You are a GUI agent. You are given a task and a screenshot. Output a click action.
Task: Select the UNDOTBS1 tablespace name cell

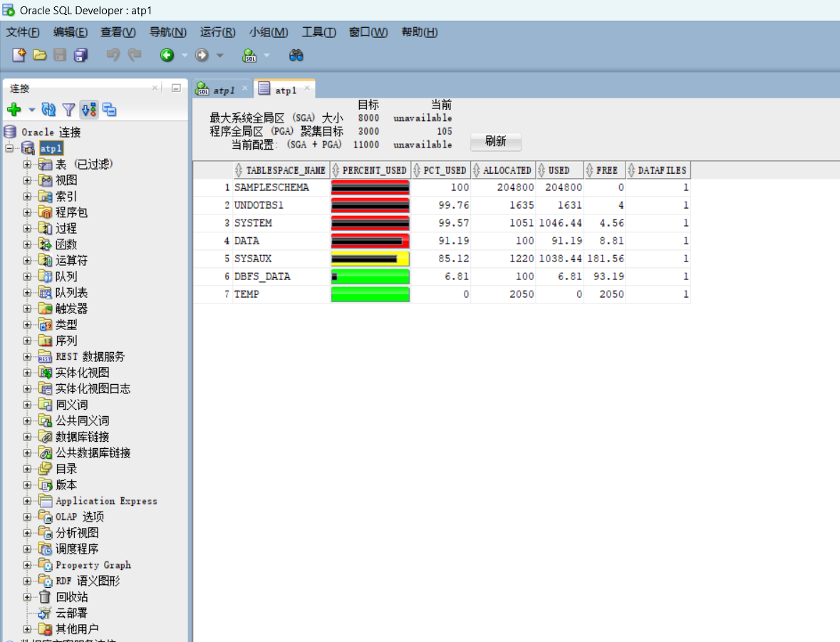tap(281, 205)
